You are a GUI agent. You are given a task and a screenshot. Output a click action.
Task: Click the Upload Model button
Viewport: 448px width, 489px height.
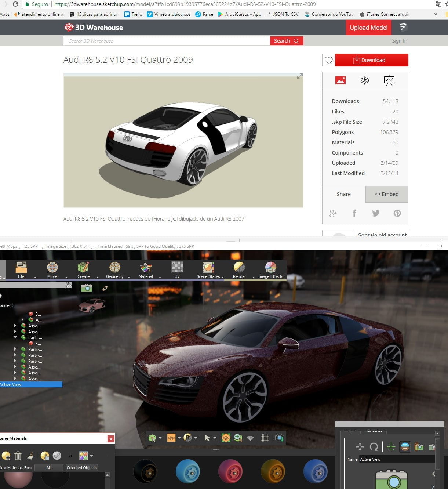tap(369, 28)
